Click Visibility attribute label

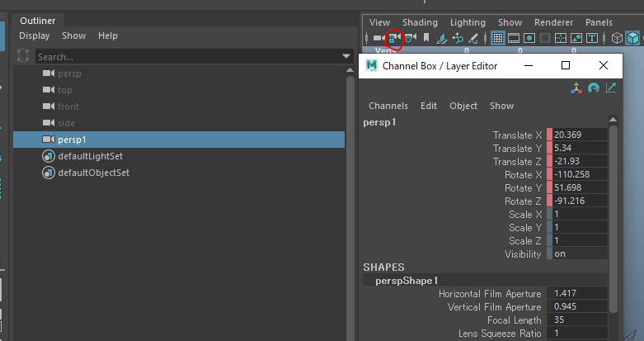click(523, 254)
